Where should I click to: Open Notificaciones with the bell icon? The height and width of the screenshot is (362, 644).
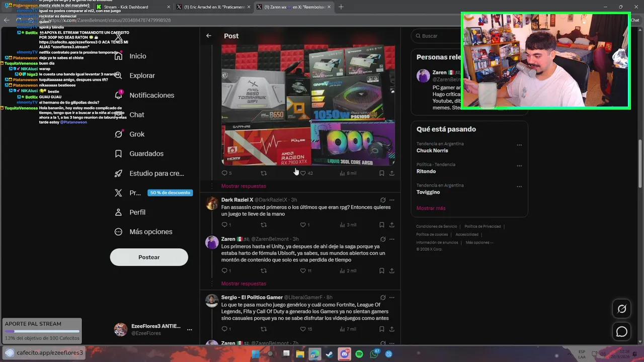(144, 95)
